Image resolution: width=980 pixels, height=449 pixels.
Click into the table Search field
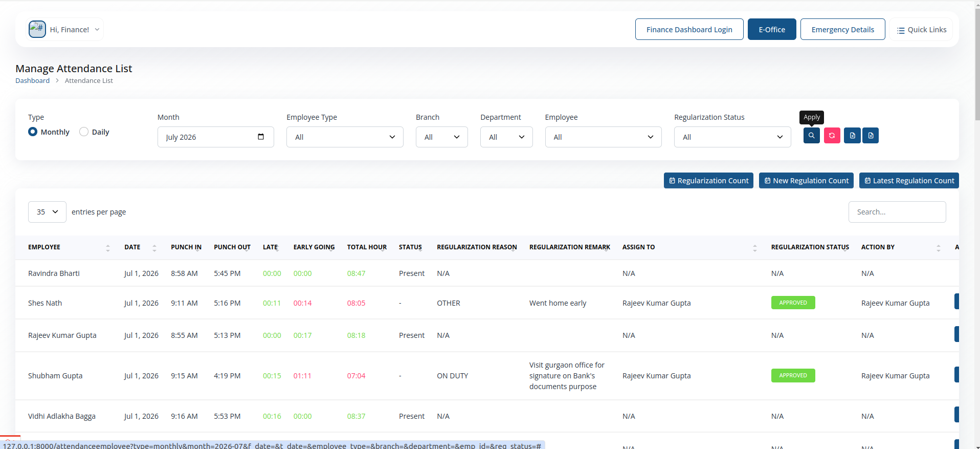897,212
